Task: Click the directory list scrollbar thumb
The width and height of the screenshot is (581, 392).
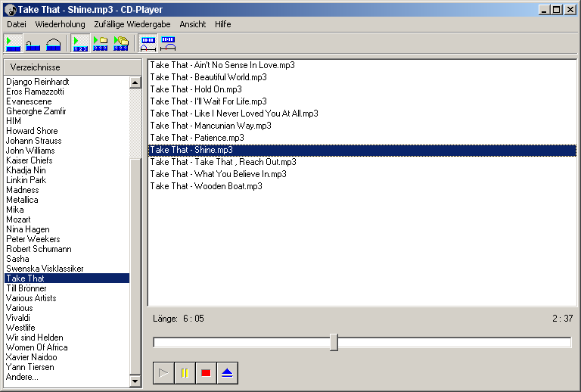Action: point(135,266)
